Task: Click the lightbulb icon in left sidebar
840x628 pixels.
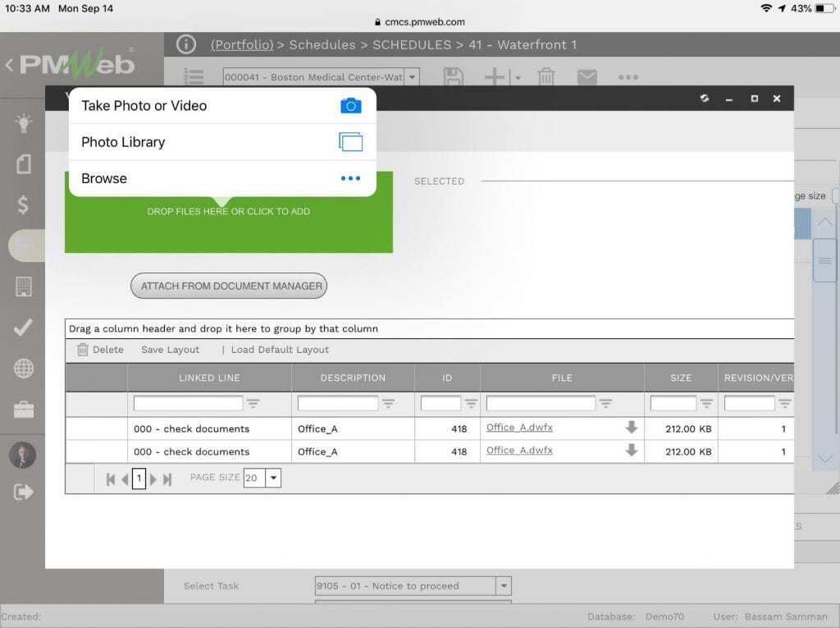Action: pyautogui.click(x=24, y=124)
